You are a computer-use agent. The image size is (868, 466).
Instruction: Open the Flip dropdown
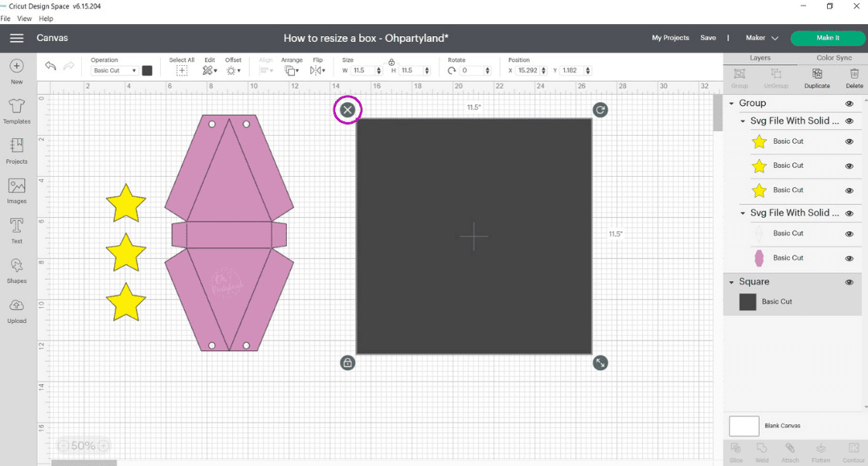(x=317, y=70)
